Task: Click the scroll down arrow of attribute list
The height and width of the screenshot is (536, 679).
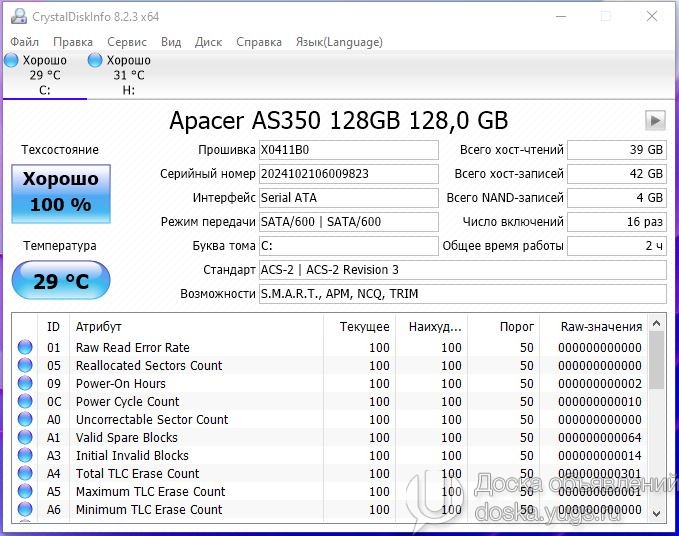Action: 656,513
